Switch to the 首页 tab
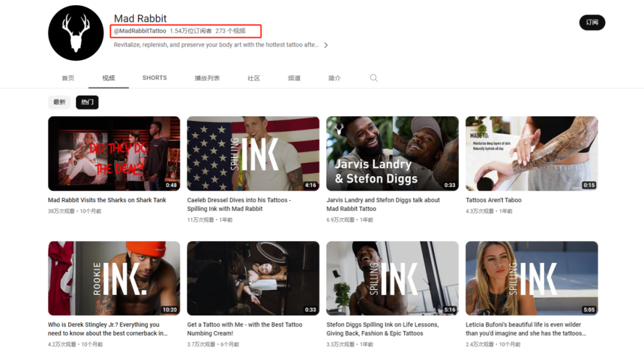Screen dimensions: 644x358 68,78
